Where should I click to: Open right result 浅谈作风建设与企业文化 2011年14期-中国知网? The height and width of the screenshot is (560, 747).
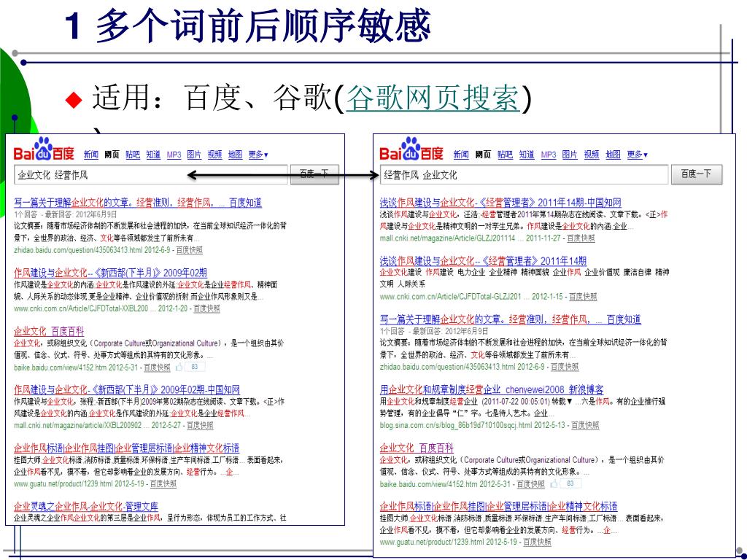pos(500,203)
